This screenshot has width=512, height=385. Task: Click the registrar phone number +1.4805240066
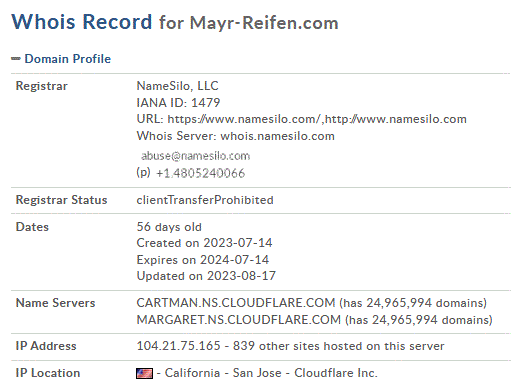tap(200, 173)
